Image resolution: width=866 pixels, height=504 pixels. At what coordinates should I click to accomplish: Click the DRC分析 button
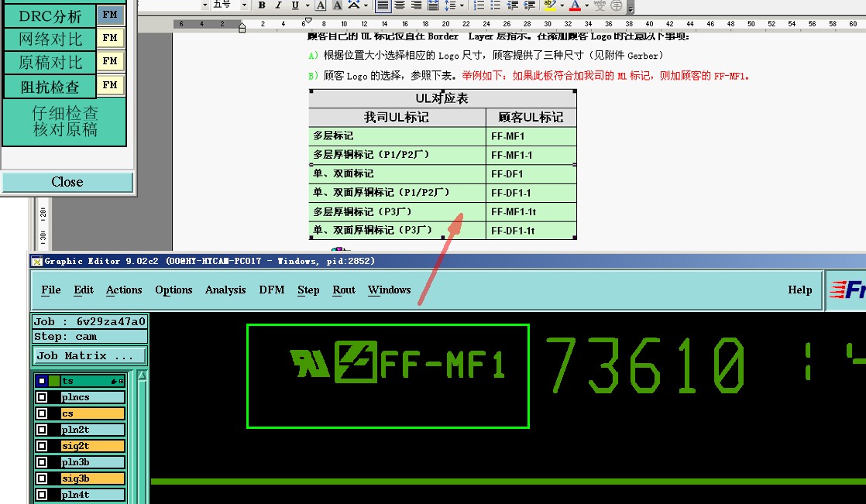[50, 16]
